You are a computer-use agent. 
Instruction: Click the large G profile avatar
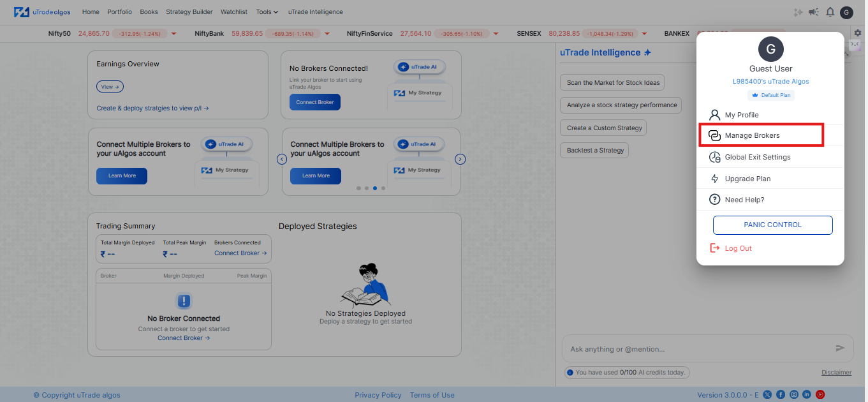(x=770, y=49)
